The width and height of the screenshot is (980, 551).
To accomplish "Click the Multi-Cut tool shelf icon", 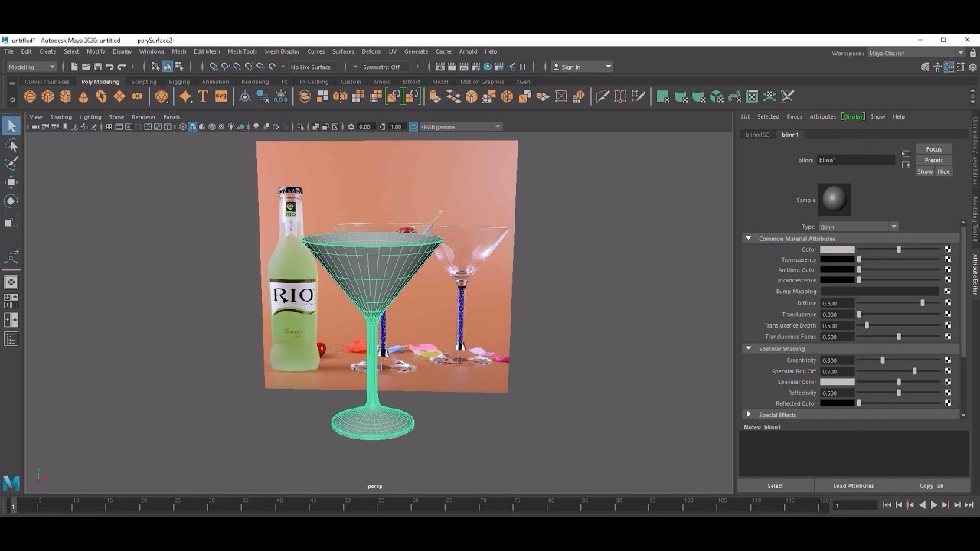I will pos(603,96).
